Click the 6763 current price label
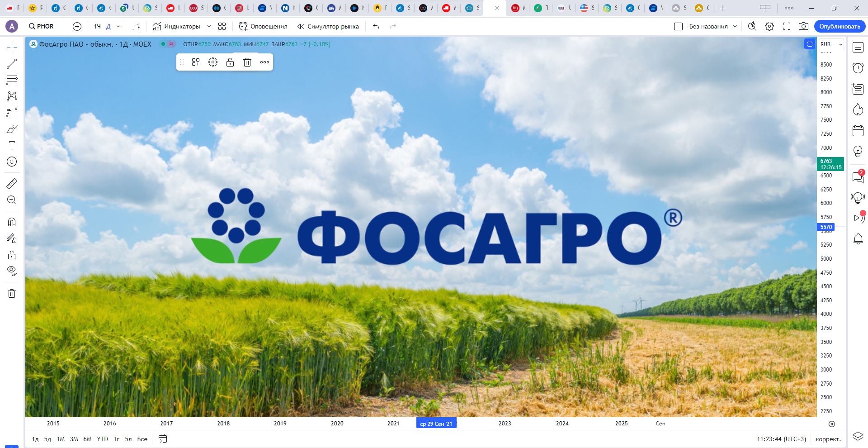Viewport: 868px width, 448px height. point(830,164)
